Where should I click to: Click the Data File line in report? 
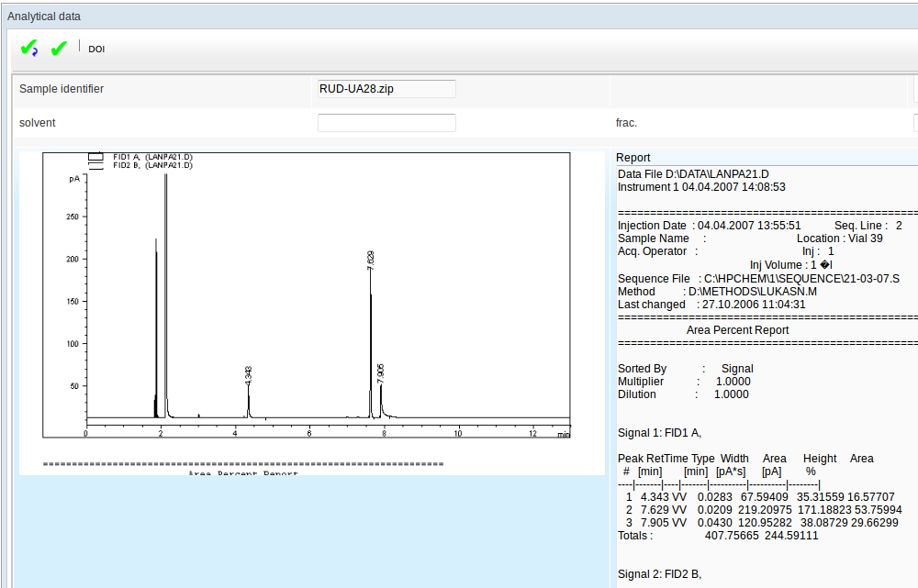click(694, 173)
